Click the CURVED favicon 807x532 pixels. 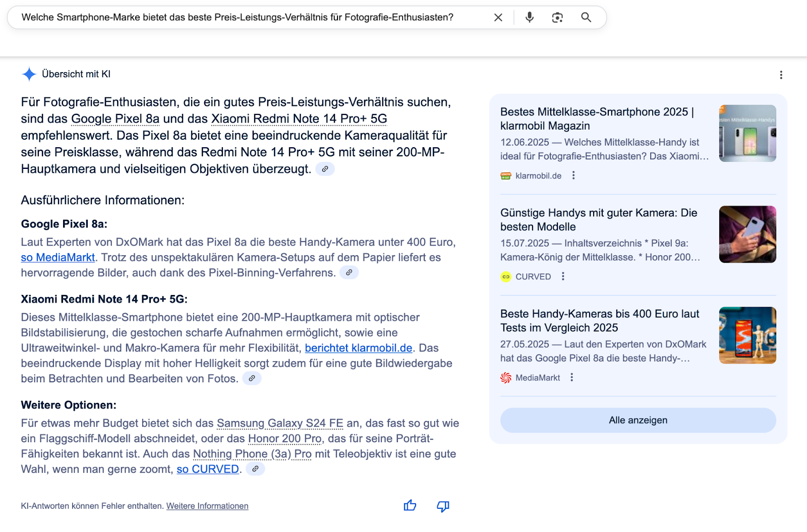click(505, 276)
